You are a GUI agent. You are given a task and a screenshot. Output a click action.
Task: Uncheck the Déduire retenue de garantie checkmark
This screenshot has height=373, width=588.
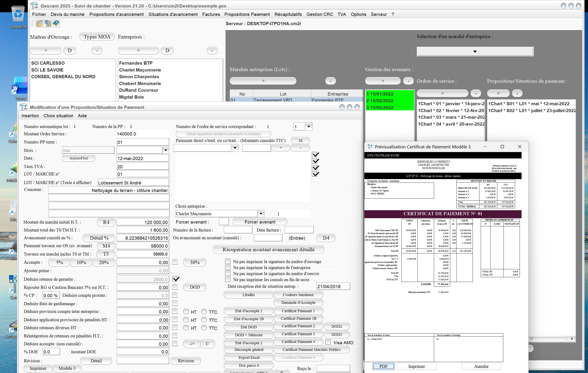(x=176, y=279)
